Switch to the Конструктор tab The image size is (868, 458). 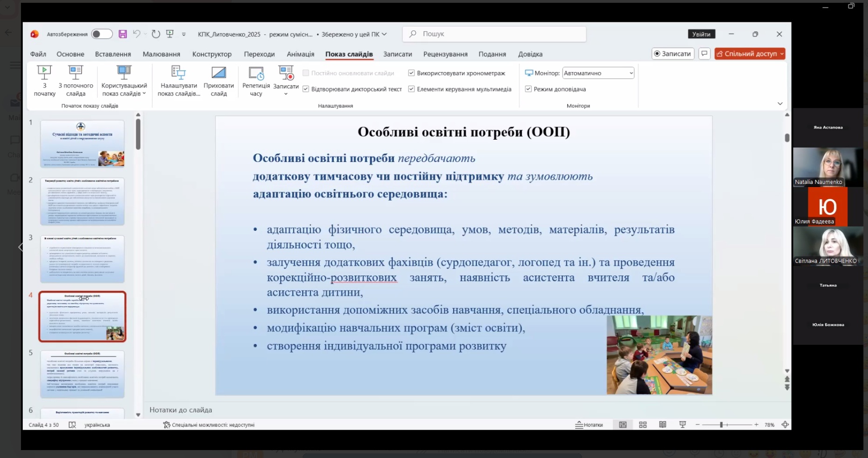[212, 54]
